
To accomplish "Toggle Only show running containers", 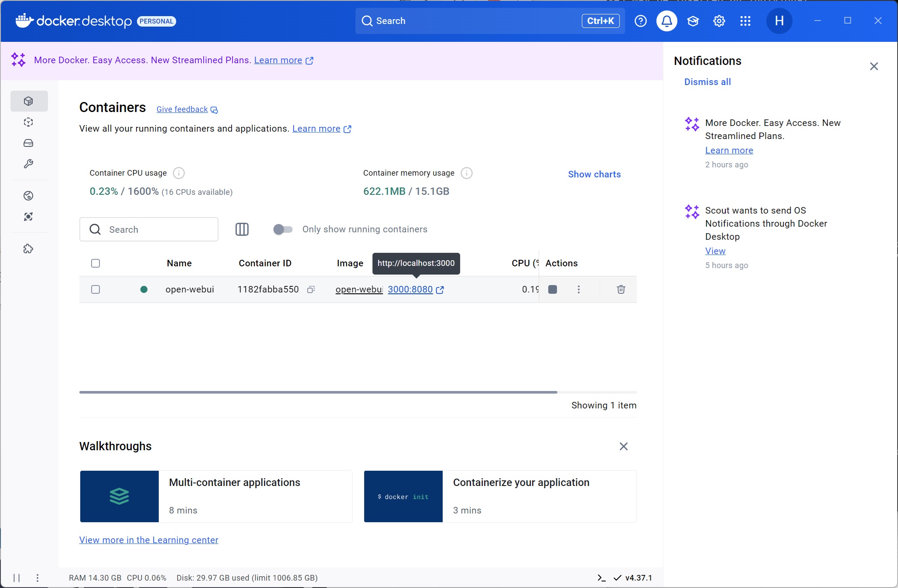I will [283, 229].
